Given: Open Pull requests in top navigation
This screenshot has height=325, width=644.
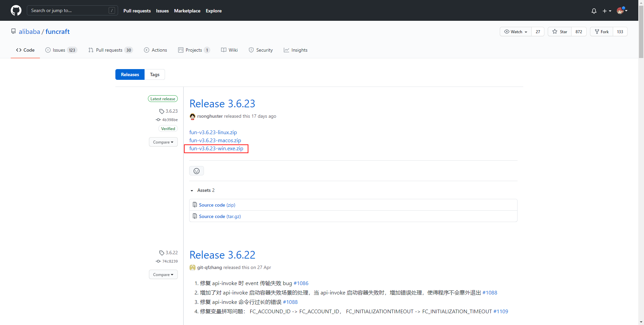Looking at the screenshot, I should pyautogui.click(x=137, y=11).
